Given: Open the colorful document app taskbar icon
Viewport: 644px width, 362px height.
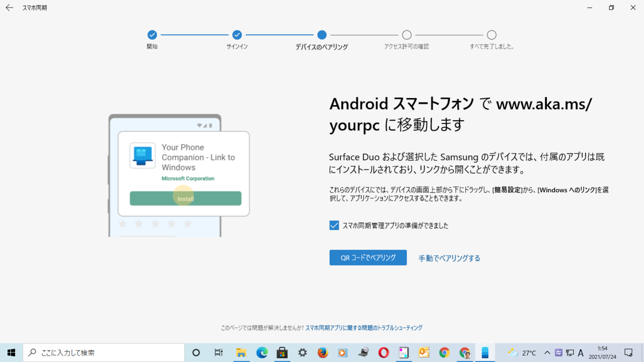Looking at the screenshot, I should coord(404,352).
